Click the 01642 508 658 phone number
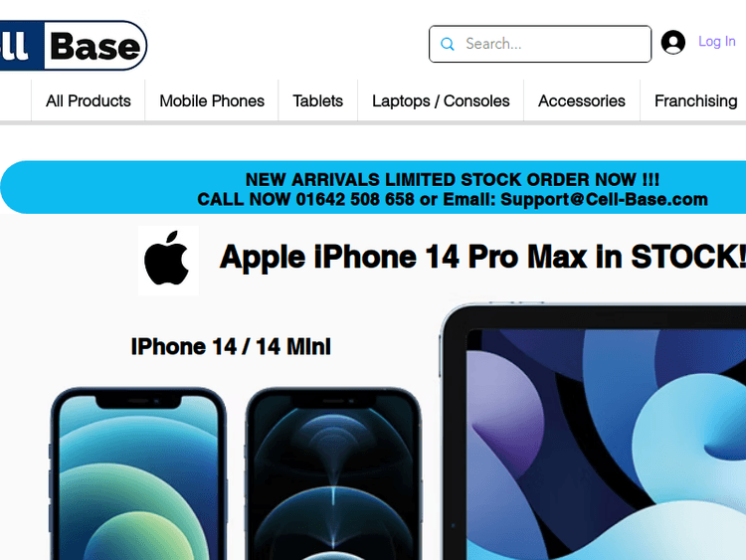This screenshot has height=560, width=746. (355, 199)
